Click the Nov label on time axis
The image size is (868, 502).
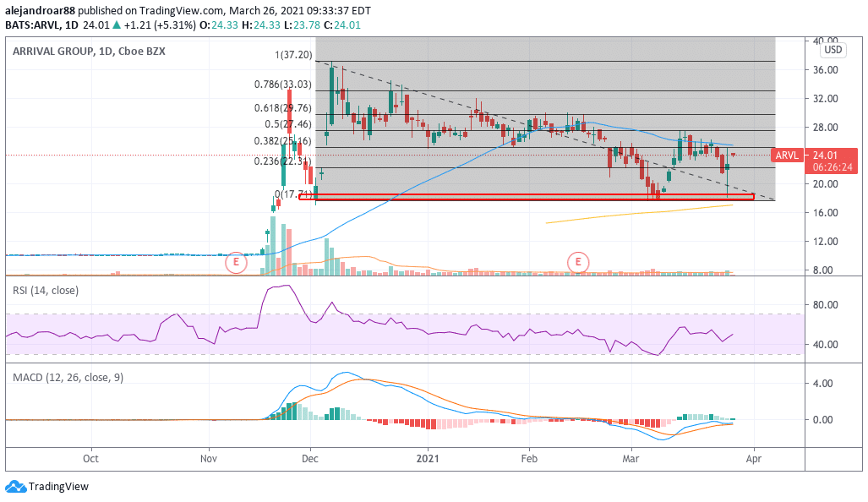(209, 459)
